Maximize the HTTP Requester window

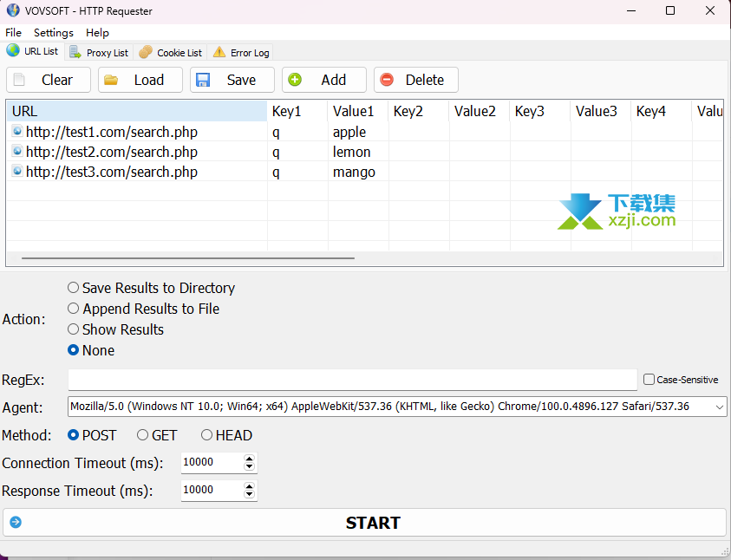(670, 10)
